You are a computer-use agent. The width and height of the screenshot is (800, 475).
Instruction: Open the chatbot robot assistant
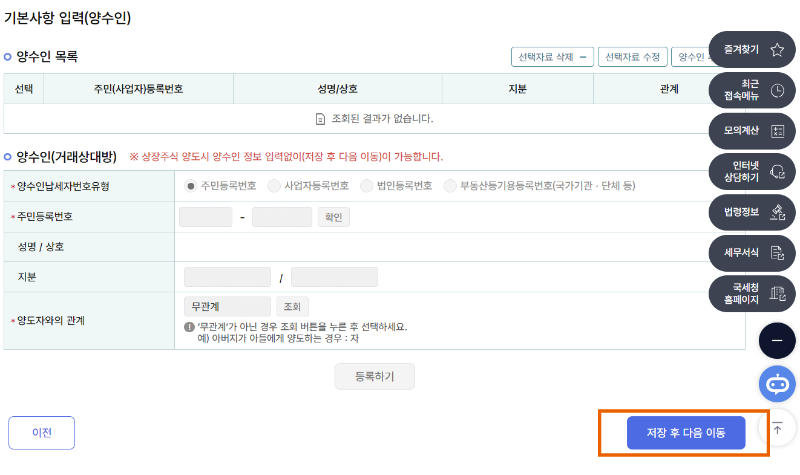[777, 384]
